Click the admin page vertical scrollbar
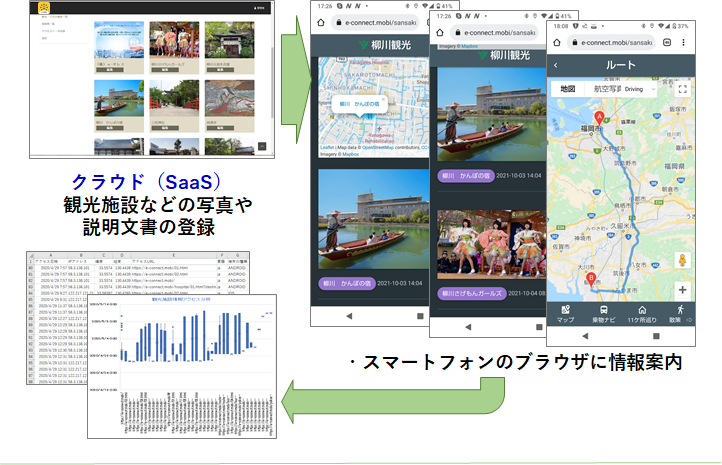Screen dimensions: 722x465 click(272, 83)
